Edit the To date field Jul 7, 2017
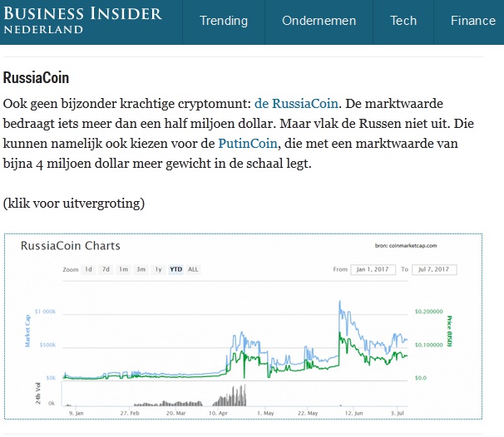The width and height of the screenshot is (504, 437). 434,269
